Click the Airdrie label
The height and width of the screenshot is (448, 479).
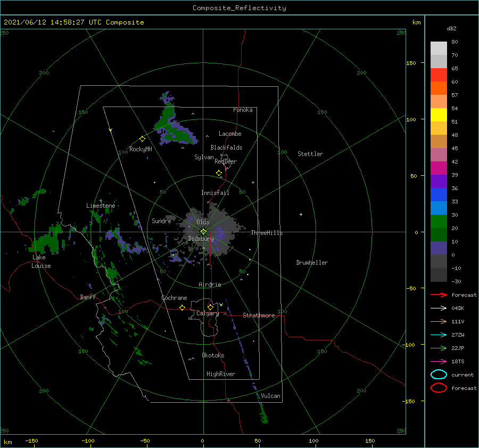click(x=210, y=284)
